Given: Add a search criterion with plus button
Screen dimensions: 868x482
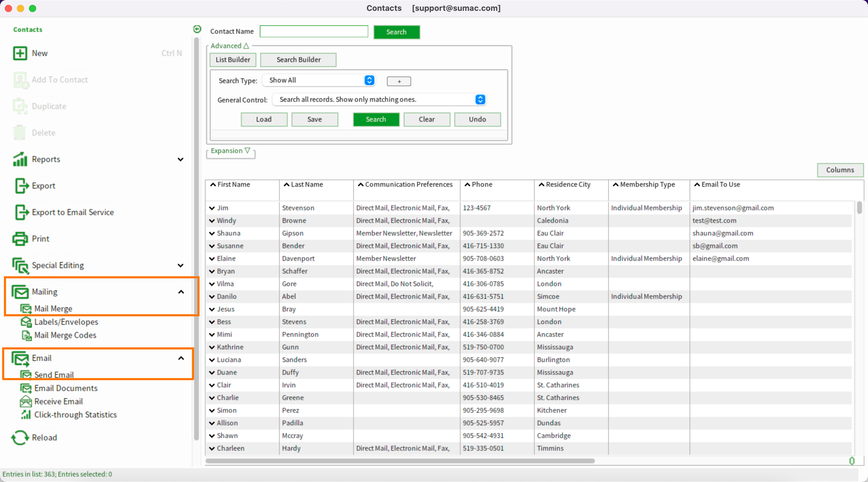Looking at the screenshot, I should point(399,81).
